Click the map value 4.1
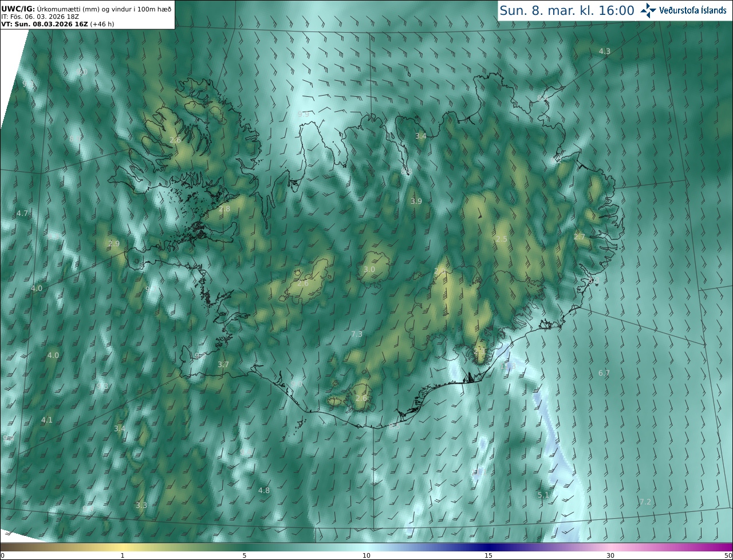Viewport: 733px width, 560px height. point(46,420)
